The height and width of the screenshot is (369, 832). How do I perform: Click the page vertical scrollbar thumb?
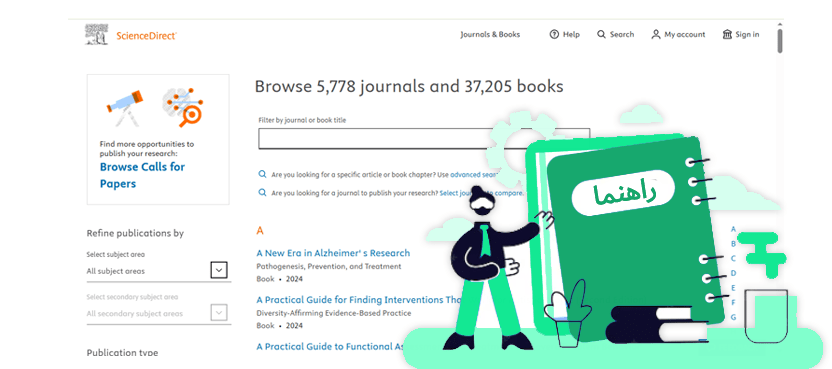click(x=780, y=40)
